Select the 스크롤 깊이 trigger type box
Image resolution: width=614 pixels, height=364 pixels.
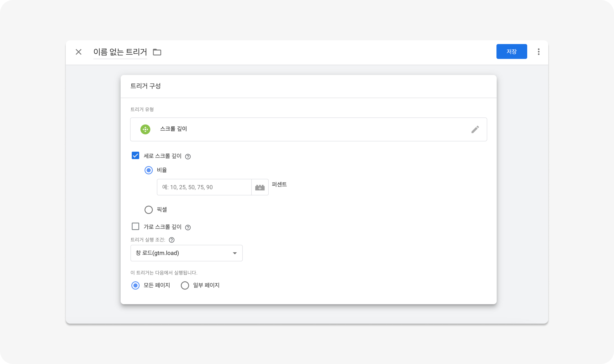point(308,129)
